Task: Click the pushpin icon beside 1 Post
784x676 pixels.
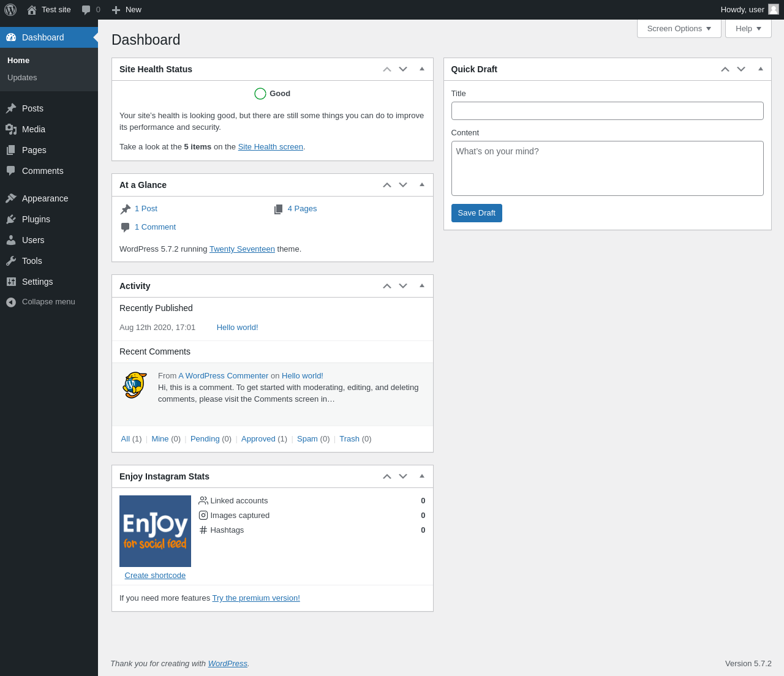Action: pyautogui.click(x=126, y=209)
